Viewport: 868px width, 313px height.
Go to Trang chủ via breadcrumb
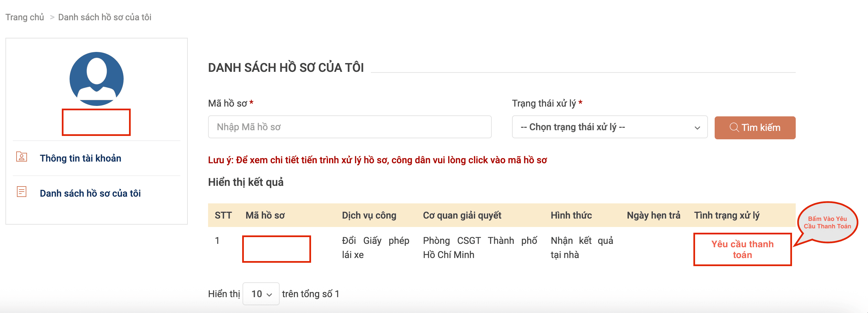(x=24, y=17)
